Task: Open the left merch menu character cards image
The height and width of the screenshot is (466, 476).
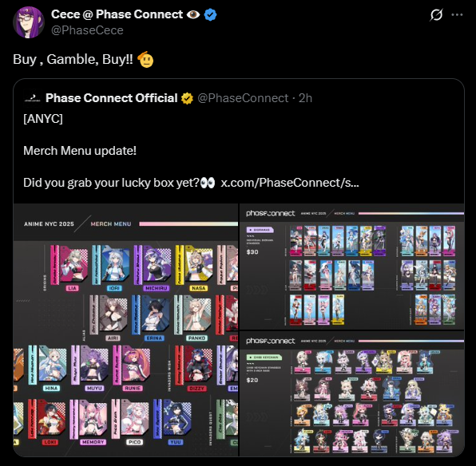Action: click(x=126, y=330)
